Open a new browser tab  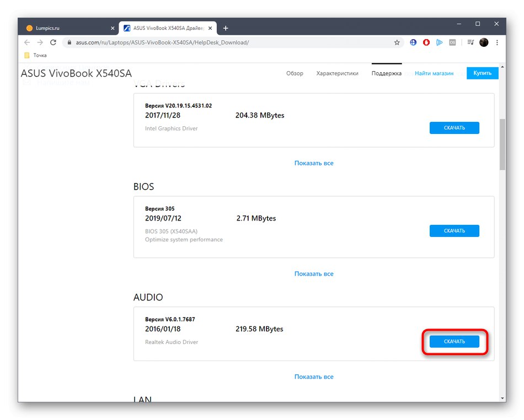226,28
